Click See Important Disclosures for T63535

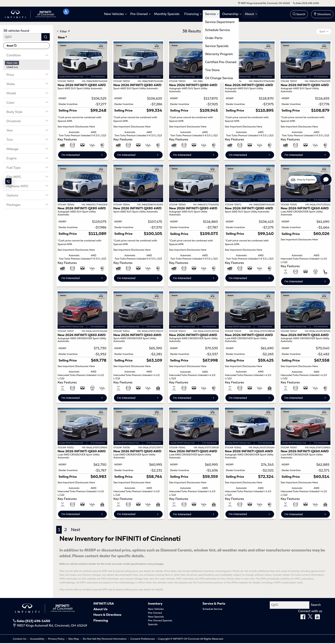tap(299, 239)
